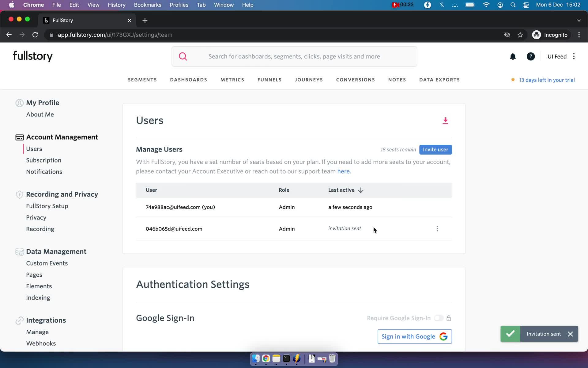Open a new browser tab
This screenshot has height=368, width=588.
pyautogui.click(x=145, y=21)
